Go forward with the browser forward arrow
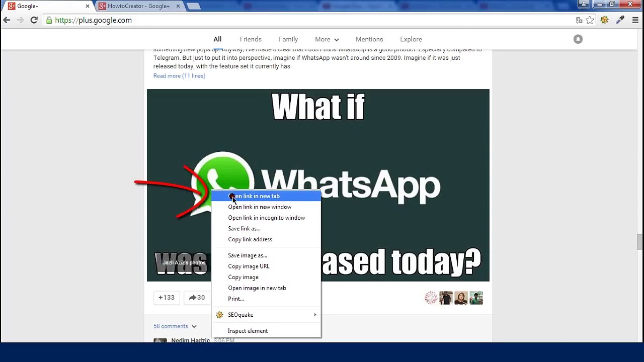This screenshot has height=362, width=644. pyautogui.click(x=20, y=20)
